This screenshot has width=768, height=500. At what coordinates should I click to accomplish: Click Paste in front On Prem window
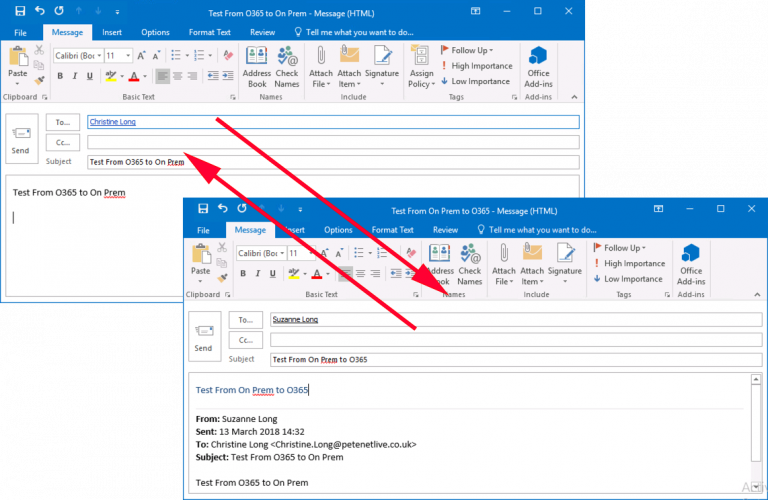tap(200, 263)
